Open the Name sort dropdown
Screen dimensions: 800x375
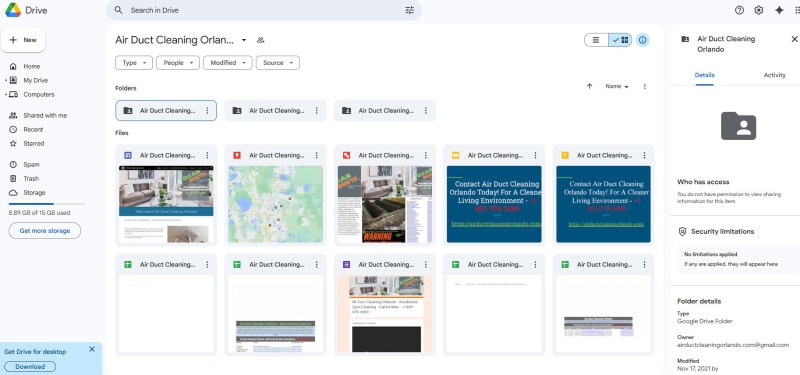click(x=617, y=86)
